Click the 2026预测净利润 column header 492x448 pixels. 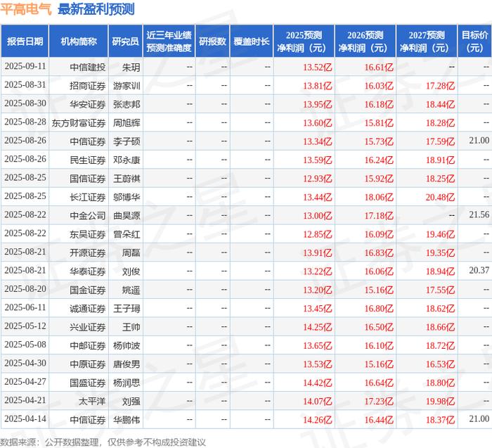tap(365, 41)
